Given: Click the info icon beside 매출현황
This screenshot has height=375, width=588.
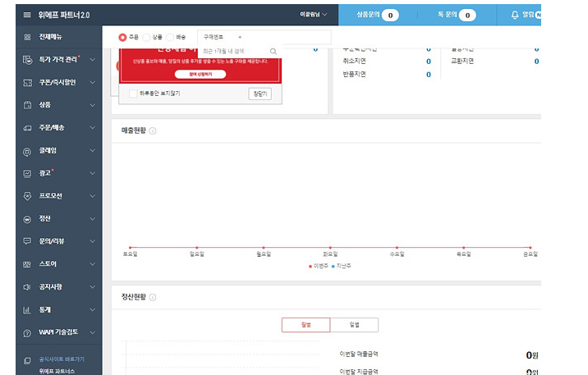Looking at the screenshot, I should 153,130.
